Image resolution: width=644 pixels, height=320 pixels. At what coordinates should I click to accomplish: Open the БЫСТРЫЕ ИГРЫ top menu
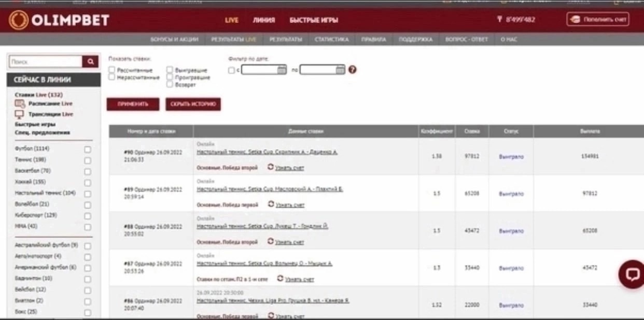(314, 20)
